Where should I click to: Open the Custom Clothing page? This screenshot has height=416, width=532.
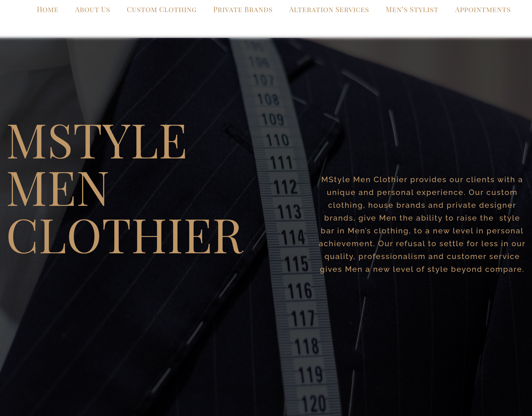tap(162, 9)
